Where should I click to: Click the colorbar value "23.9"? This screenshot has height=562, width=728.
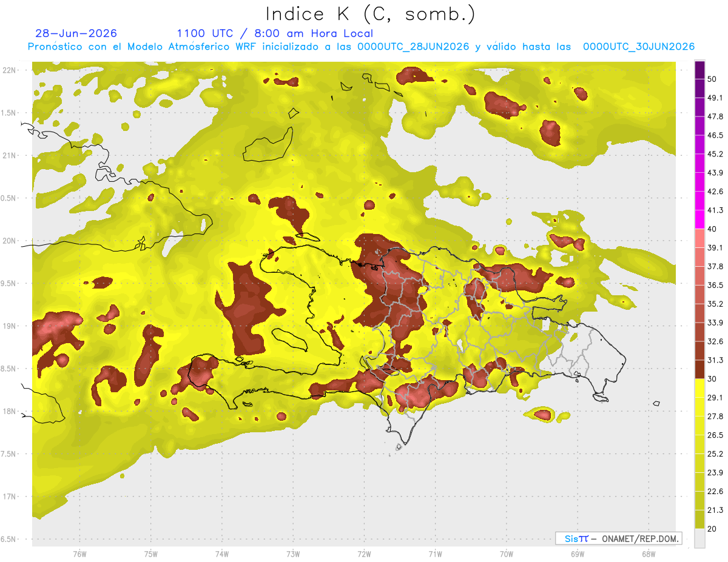click(x=715, y=472)
